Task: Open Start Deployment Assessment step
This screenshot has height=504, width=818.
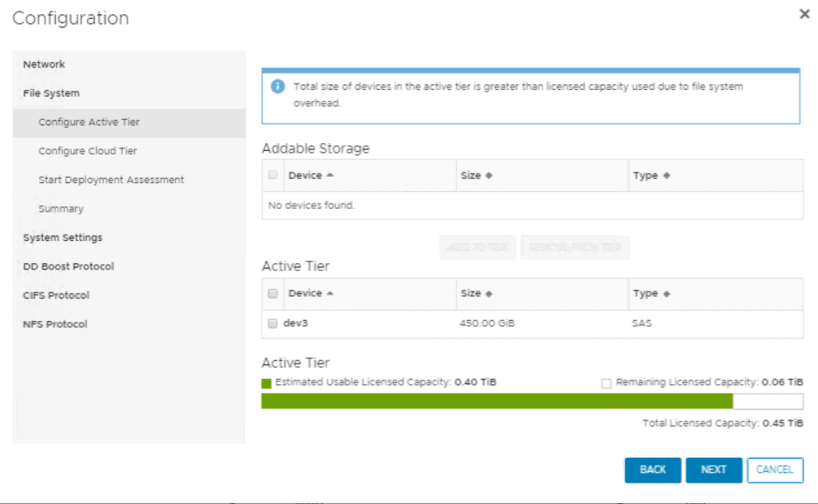Action: click(x=111, y=180)
